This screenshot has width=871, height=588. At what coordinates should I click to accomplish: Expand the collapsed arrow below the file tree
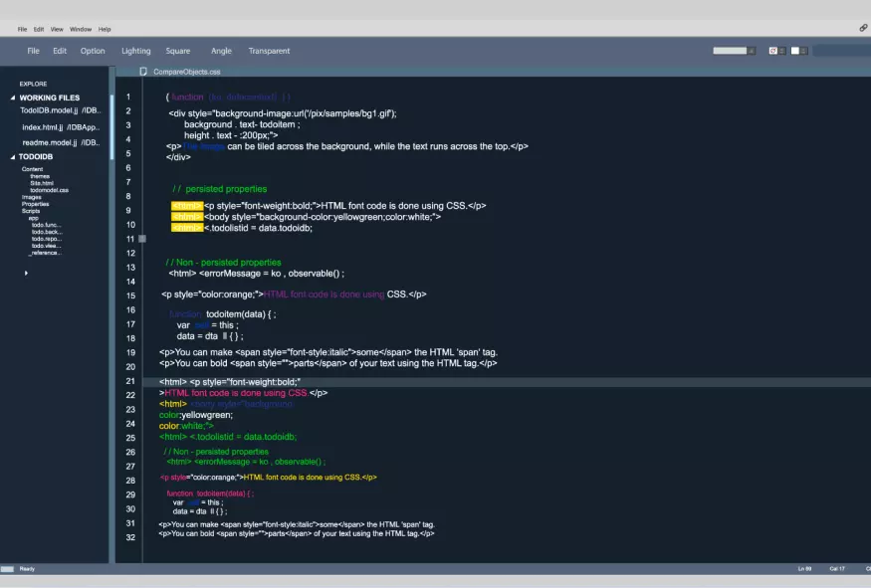pos(25,272)
